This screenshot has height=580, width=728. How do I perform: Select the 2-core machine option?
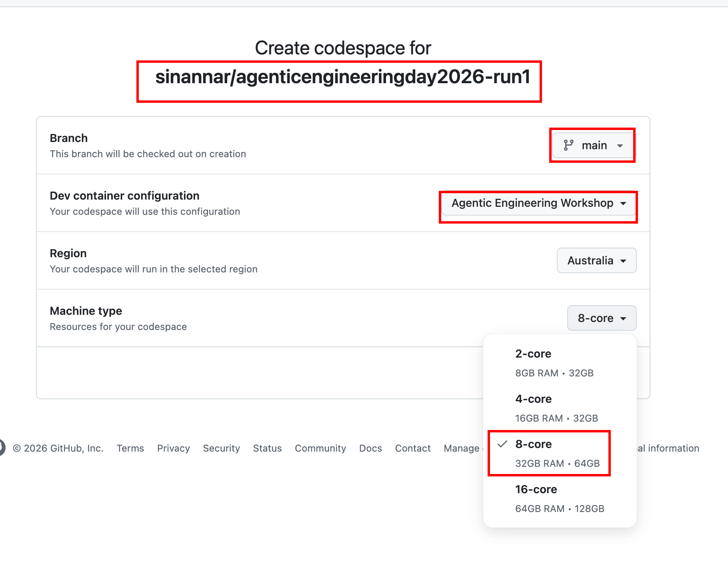560,363
